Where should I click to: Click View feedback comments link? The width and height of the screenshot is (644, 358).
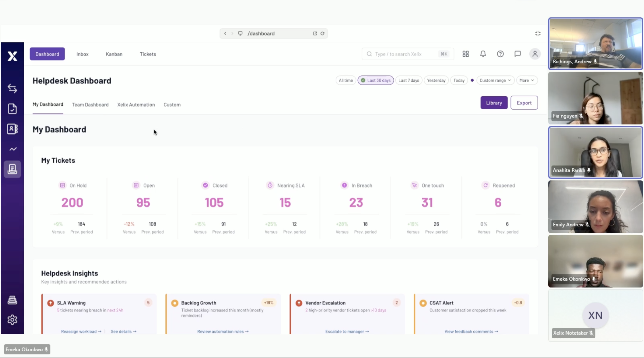point(471,331)
